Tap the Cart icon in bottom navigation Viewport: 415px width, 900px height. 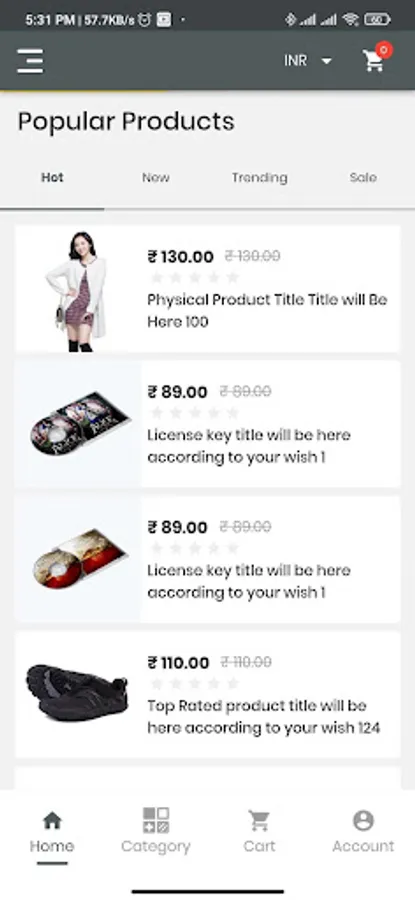(259, 821)
